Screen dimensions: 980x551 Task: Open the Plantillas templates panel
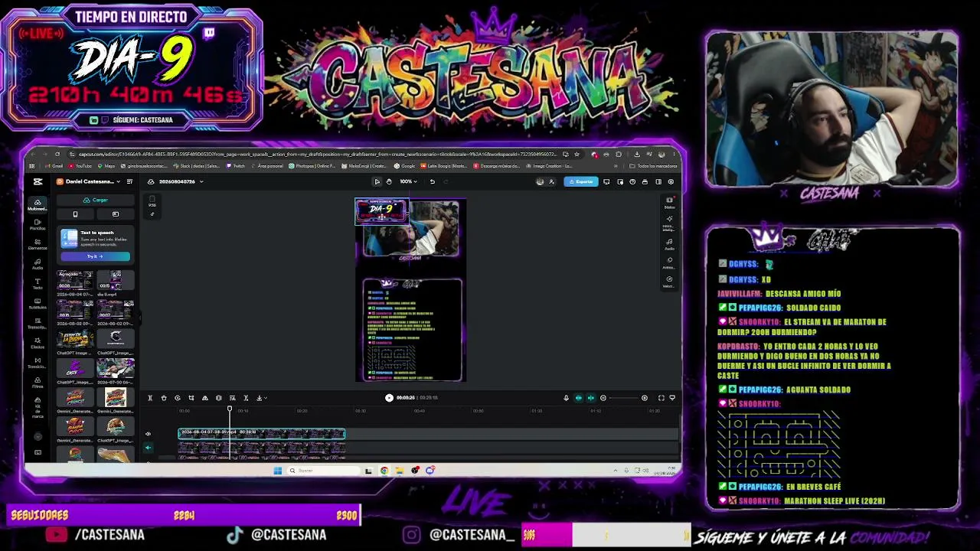pyautogui.click(x=37, y=224)
